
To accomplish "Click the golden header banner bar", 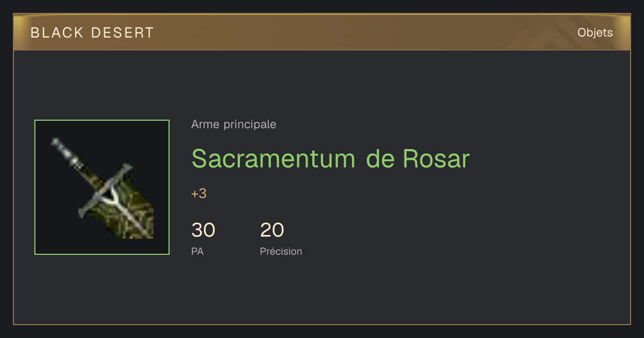I will (322, 32).
